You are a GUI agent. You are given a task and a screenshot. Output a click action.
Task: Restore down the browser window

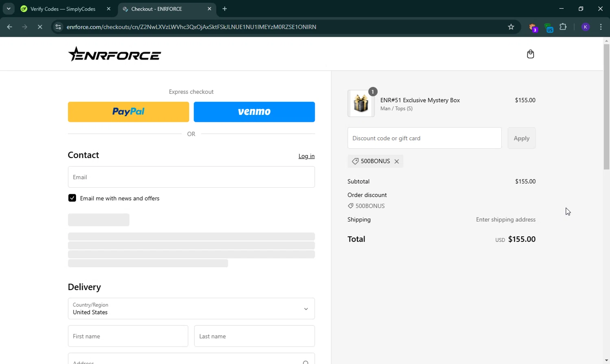581,9
